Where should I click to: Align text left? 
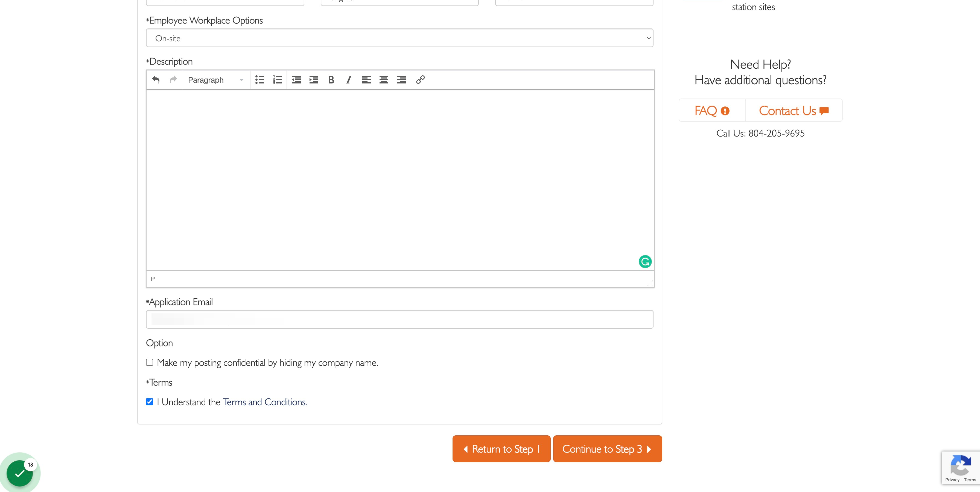(366, 80)
